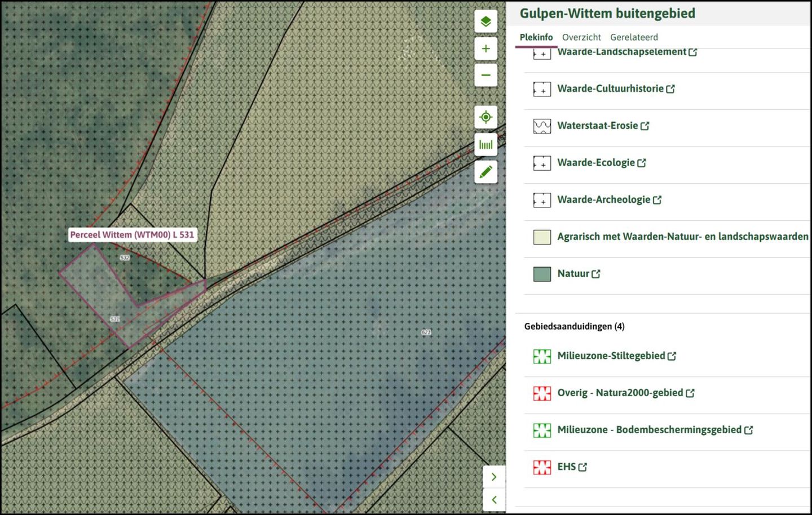Click the Perceel Wittem L 531 map label
Screen dimensions: 812x515
click(132, 235)
